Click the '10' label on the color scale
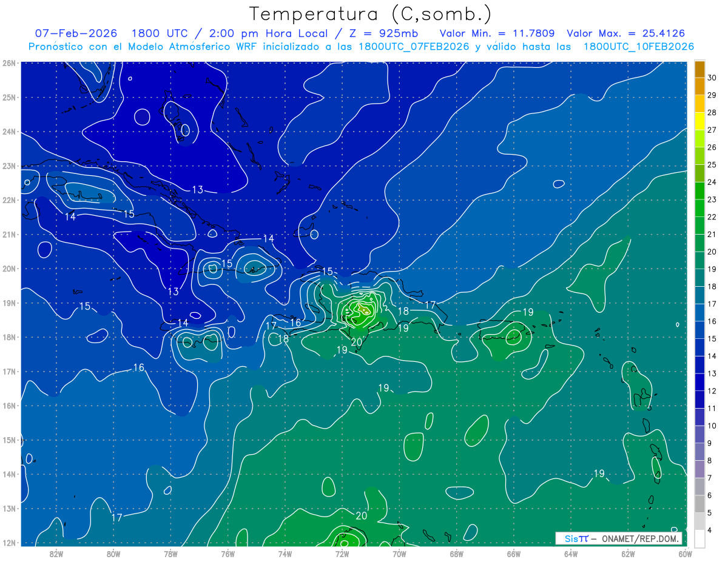 (712, 426)
